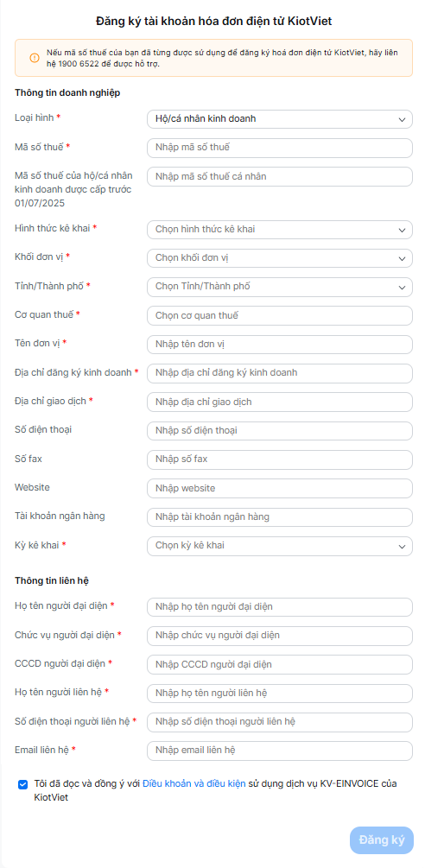Screen dimensions: 425x868
Task: Select the Tài khoản ngân hàng field
Action: [x=280, y=517]
